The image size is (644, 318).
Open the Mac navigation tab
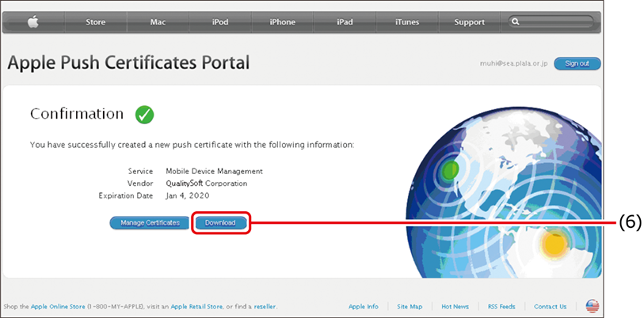[158, 22]
